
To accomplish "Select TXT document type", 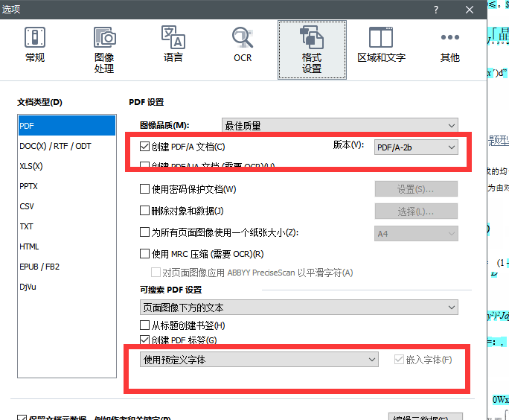I will pos(67,226).
